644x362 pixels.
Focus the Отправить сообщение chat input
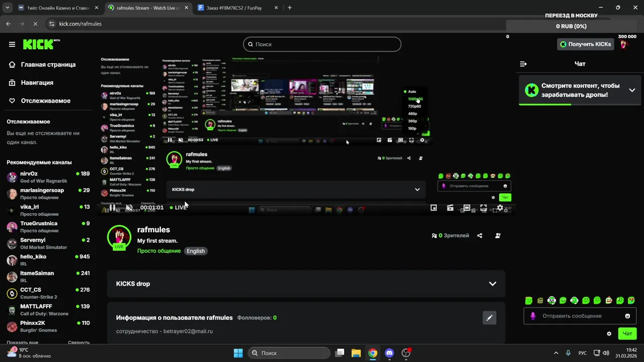point(580,316)
